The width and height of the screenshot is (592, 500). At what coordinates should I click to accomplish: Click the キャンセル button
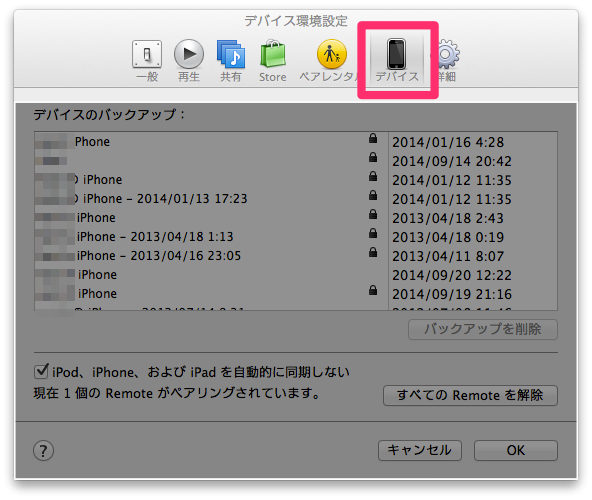(419, 450)
